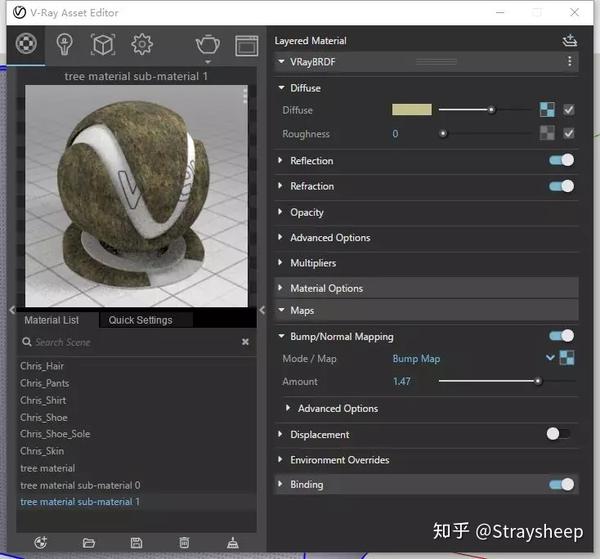Image resolution: width=600 pixels, height=559 pixels.
Task: Open the Diffuse color swatch
Action: click(x=412, y=110)
